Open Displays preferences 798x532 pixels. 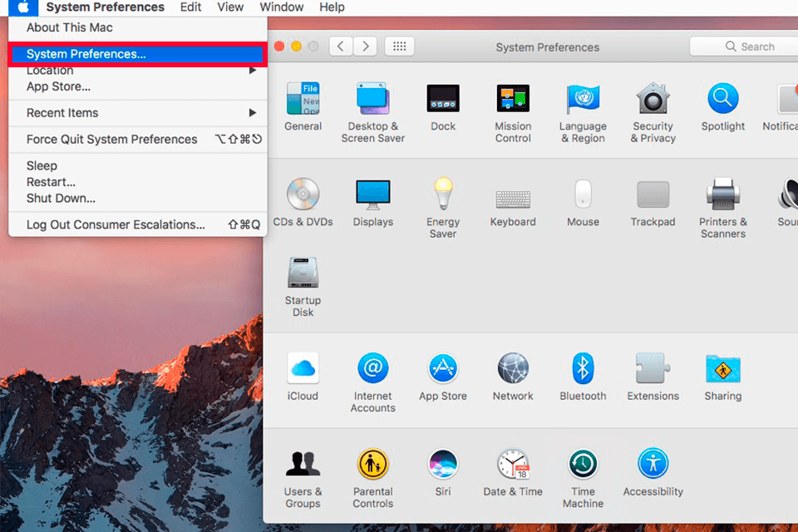373,202
